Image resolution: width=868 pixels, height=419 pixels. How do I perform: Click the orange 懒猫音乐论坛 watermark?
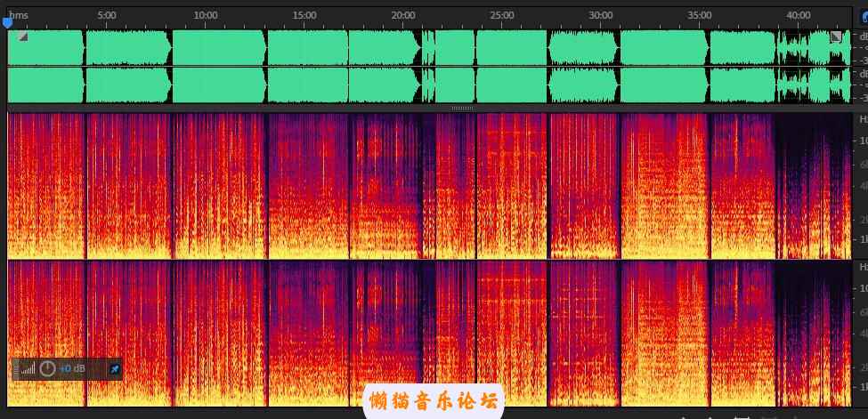(x=434, y=401)
